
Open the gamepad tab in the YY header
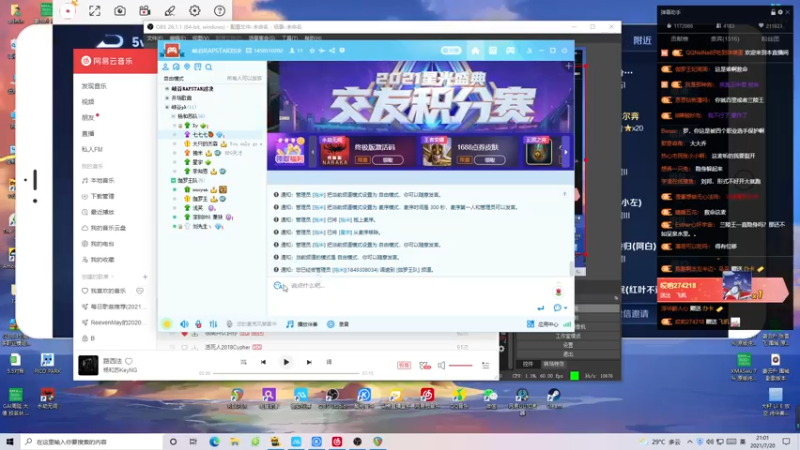point(510,51)
